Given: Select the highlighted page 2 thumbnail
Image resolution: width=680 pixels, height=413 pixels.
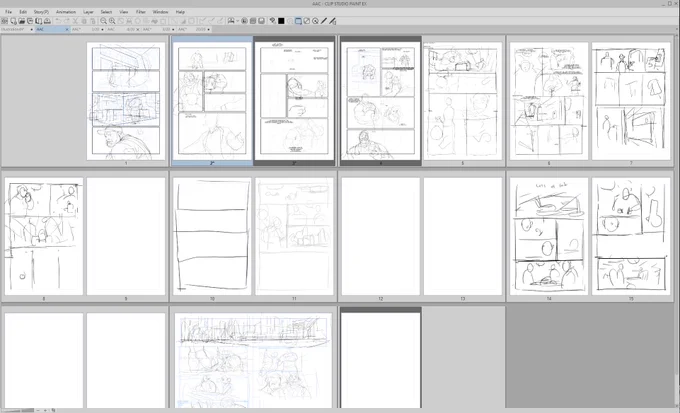Looking at the screenshot, I should point(212,101).
